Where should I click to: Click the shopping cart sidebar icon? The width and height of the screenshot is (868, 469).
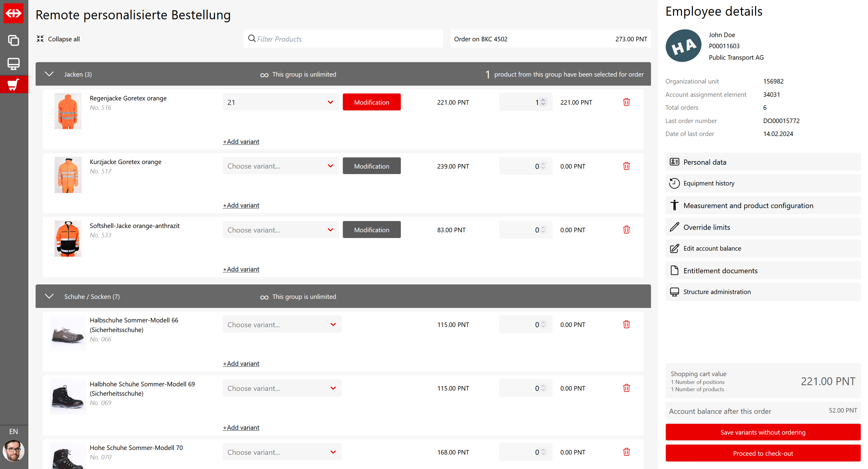[x=14, y=84]
